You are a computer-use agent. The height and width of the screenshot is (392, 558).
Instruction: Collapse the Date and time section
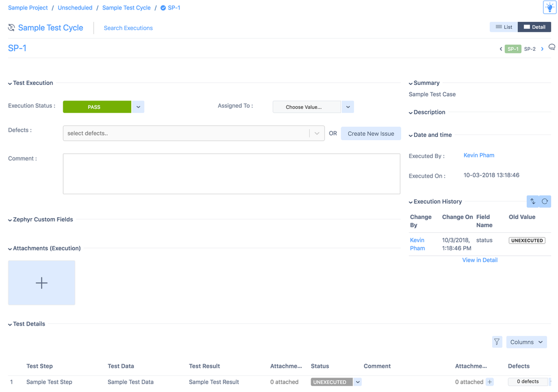(x=411, y=136)
